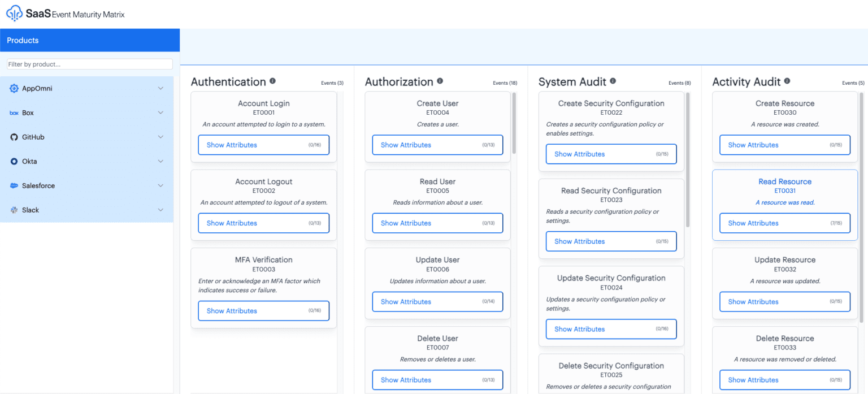The height and width of the screenshot is (394, 868).
Task: Show attributes for Delete Resource
Action: click(x=784, y=379)
